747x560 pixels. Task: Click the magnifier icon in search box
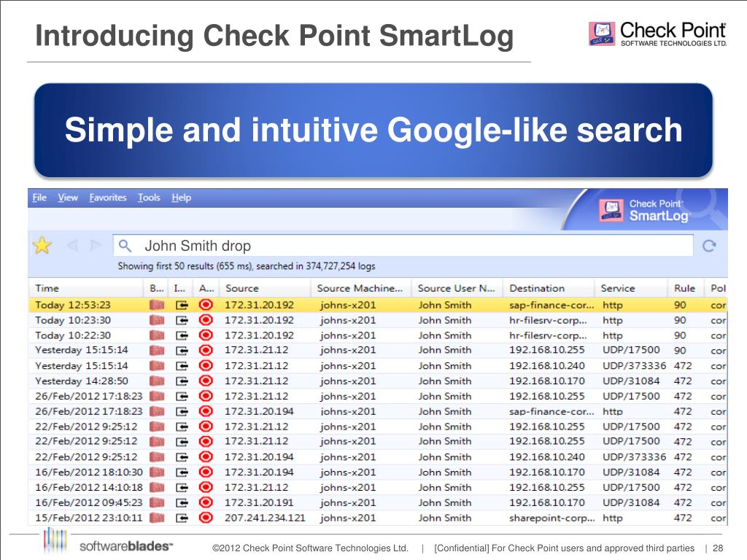tap(125, 246)
